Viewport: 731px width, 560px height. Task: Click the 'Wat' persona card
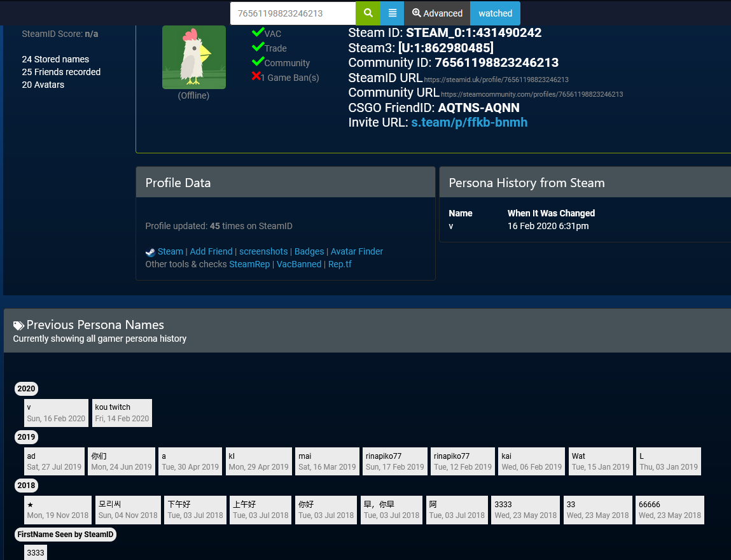point(601,461)
